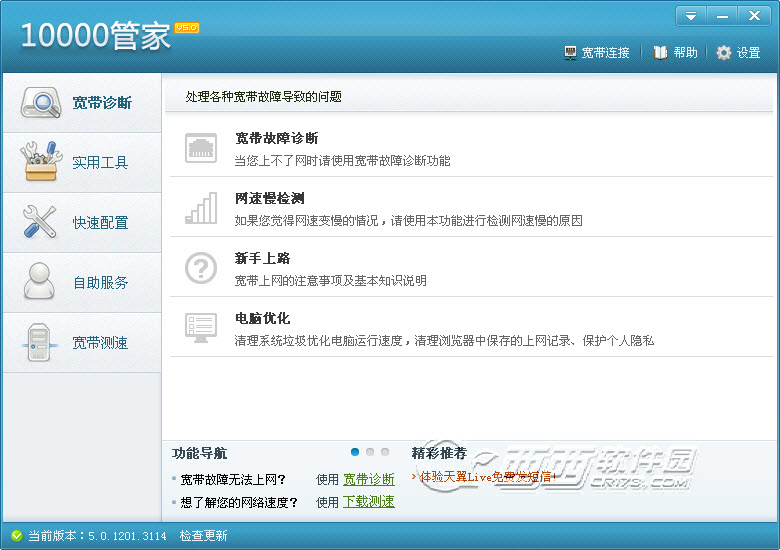Image resolution: width=780 pixels, height=550 pixels.
Task: Open the 自助服务 user avatar icon
Action: point(39,281)
